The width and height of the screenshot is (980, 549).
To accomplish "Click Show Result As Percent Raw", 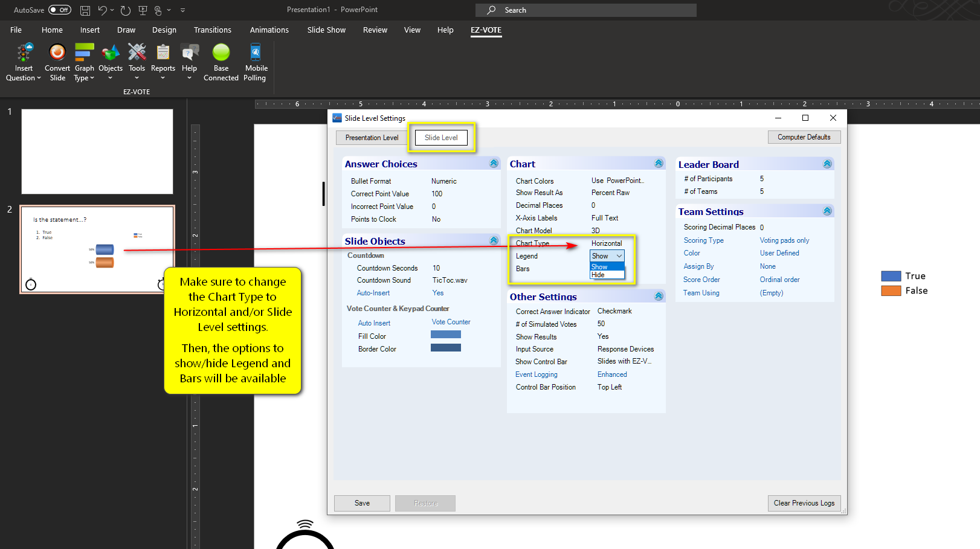I will coord(610,193).
